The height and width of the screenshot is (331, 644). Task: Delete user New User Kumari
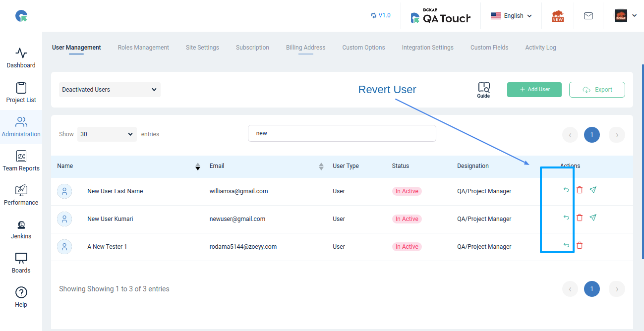point(580,218)
